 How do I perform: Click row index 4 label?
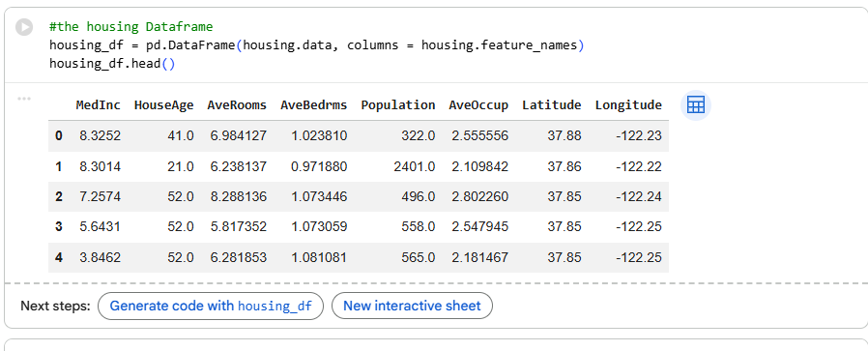(59, 257)
